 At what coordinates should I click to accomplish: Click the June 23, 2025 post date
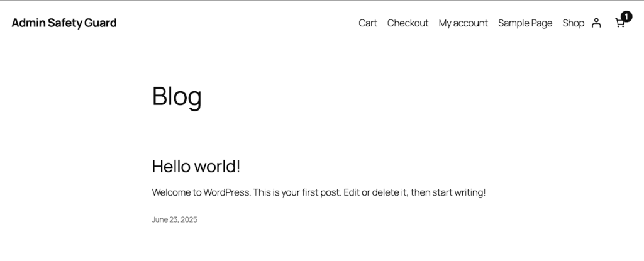(x=174, y=220)
